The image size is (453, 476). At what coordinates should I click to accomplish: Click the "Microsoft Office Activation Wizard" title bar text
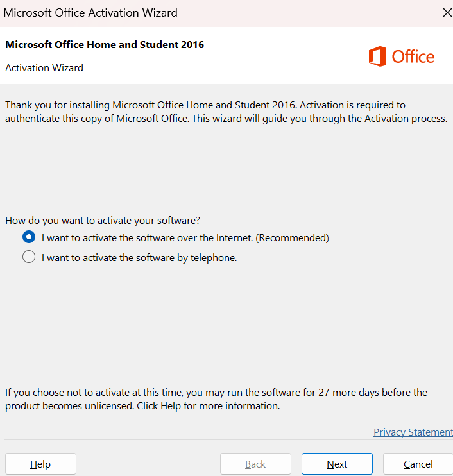click(90, 13)
